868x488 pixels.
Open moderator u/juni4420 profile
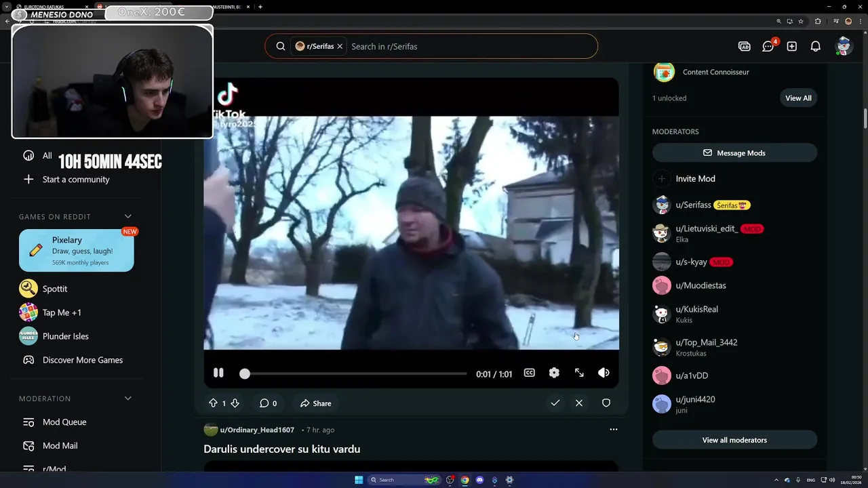coord(695,399)
